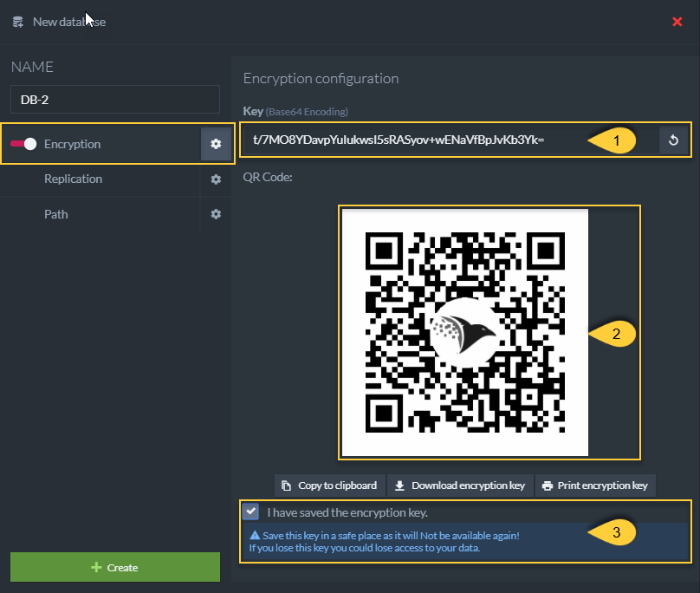
Task: Open Replication settings gear icon
Action: [216, 179]
